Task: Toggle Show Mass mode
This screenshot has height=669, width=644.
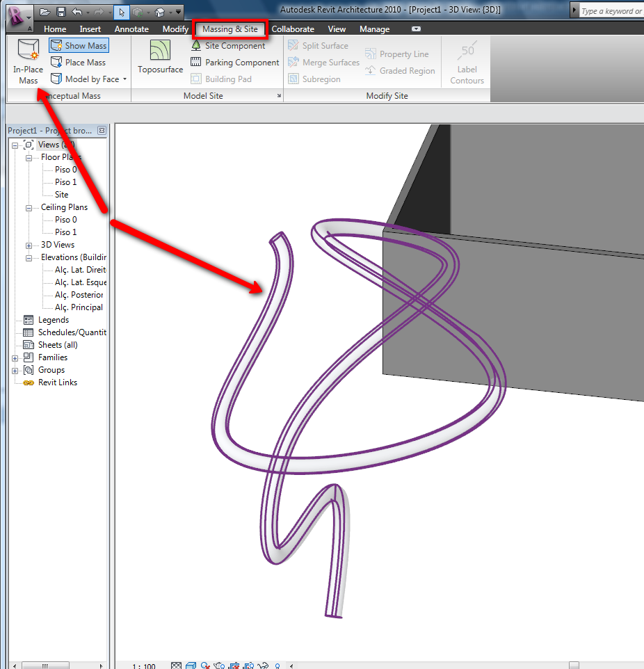Action: pos(78,45)
